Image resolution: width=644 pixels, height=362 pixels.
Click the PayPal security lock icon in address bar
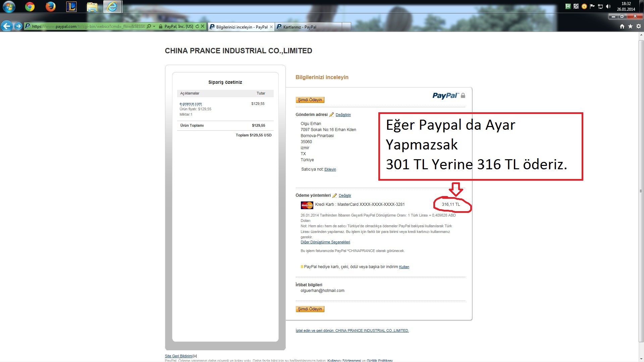(161, 26)
